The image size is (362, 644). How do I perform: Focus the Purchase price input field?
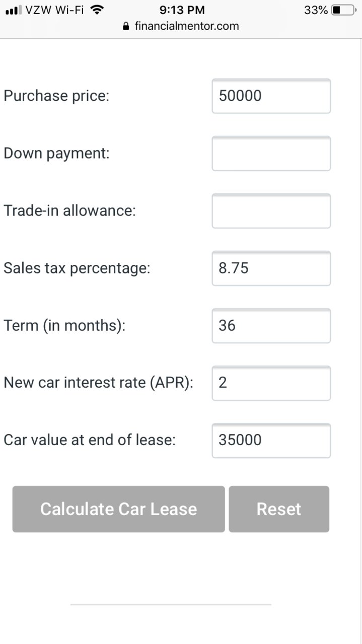tap(271, 96)
